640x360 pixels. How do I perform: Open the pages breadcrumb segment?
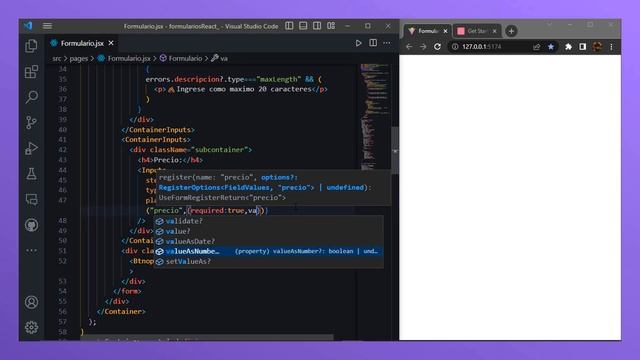79,58
